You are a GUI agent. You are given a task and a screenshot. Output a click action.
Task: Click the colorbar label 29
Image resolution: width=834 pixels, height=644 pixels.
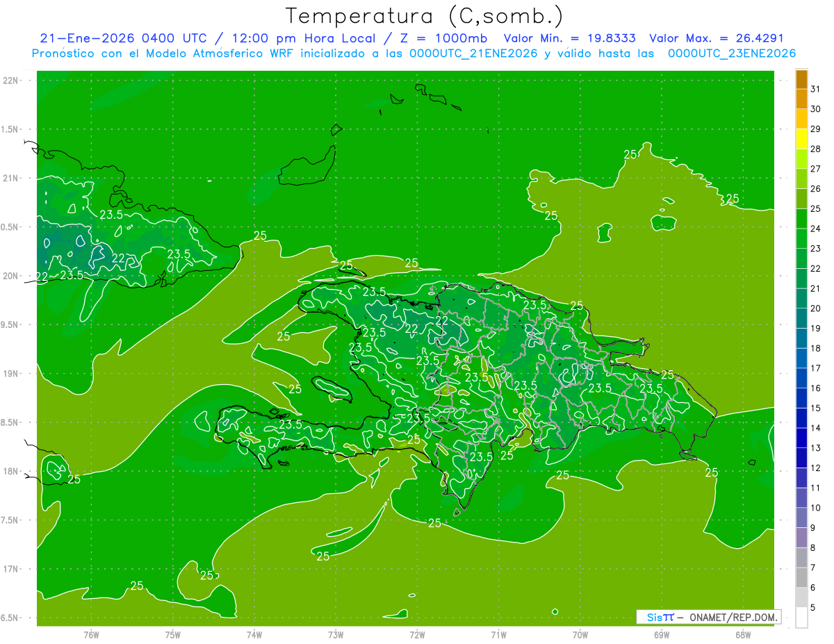point(816,129)
